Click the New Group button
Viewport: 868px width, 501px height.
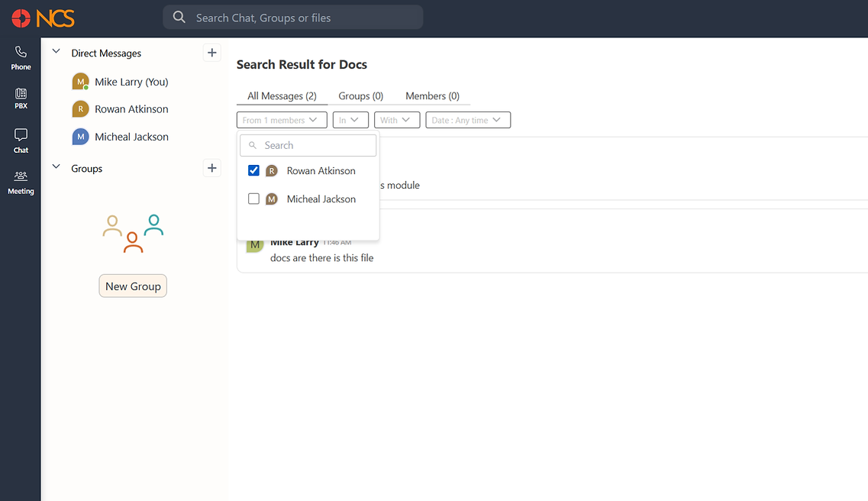pos(133,286)
